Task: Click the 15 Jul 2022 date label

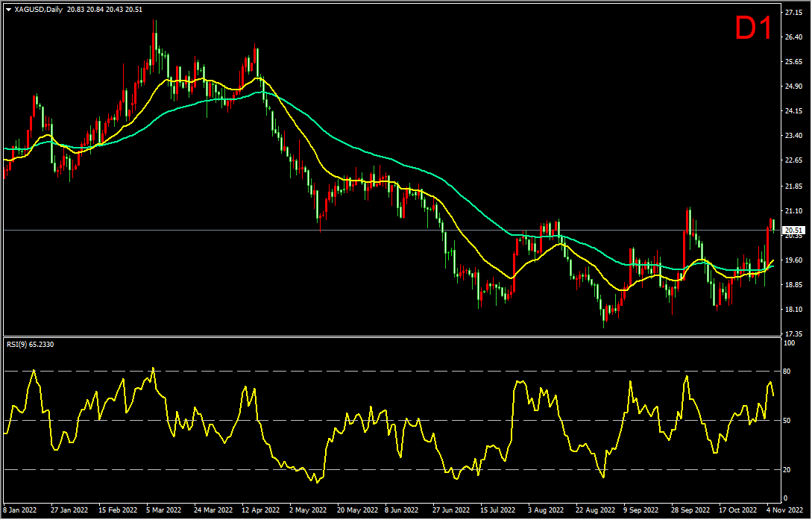Action: click(x=497, y=510)
